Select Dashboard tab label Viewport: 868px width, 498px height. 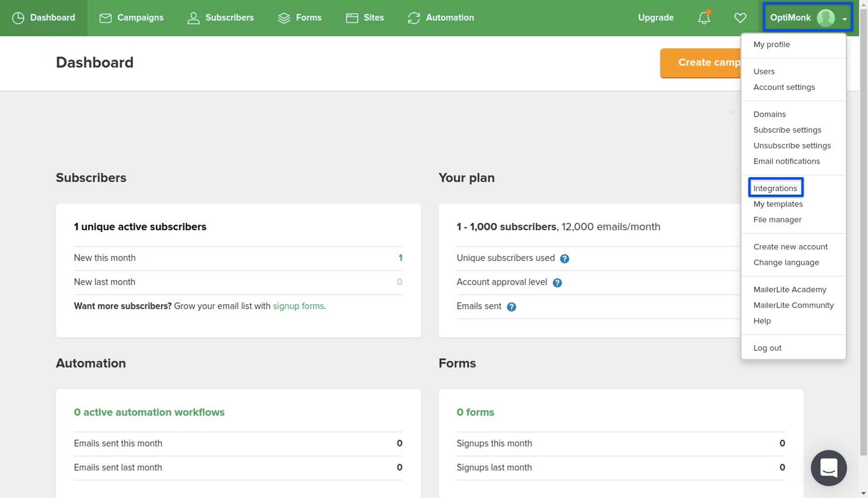[x=52, y=17]
